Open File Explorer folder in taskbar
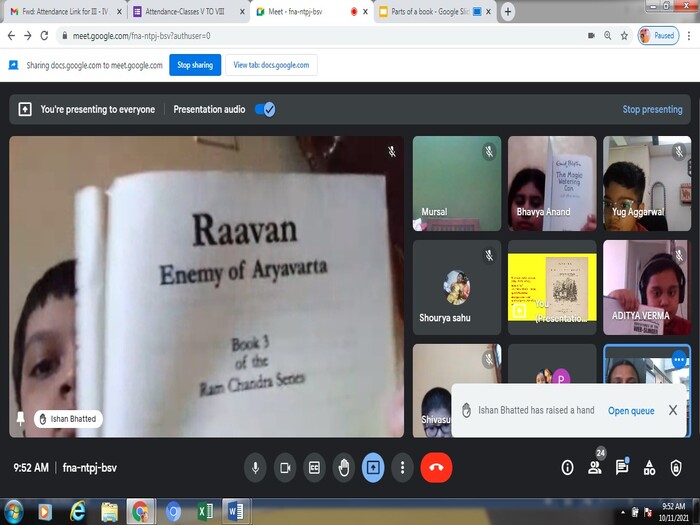Image resolution: width=700 pixels, height=525 pixels. [x=109, y=512]
